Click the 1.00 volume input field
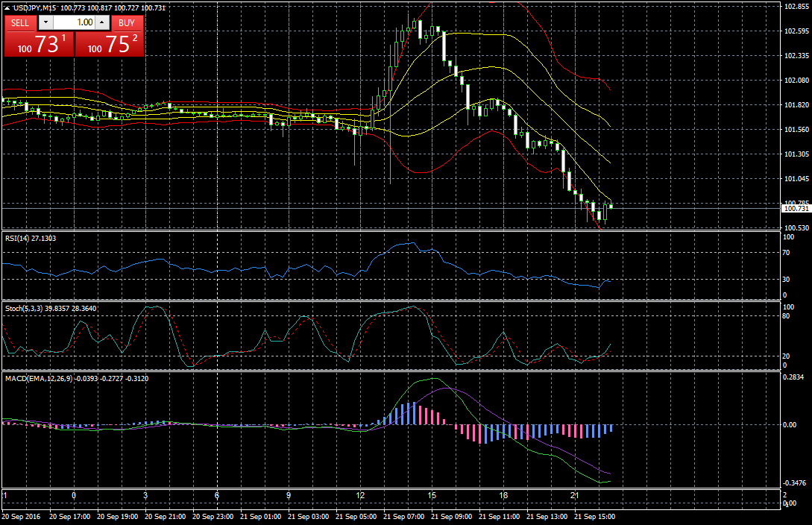 [73, 22]
